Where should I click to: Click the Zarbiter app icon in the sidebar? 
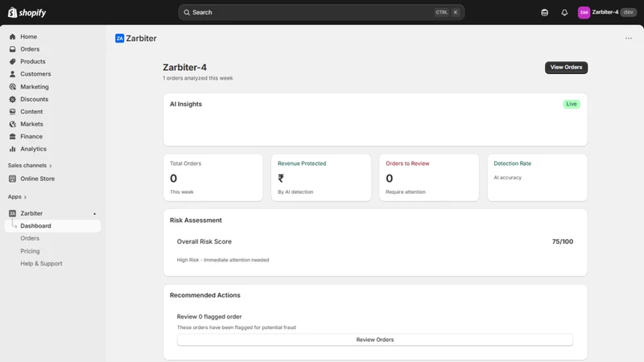12,213
